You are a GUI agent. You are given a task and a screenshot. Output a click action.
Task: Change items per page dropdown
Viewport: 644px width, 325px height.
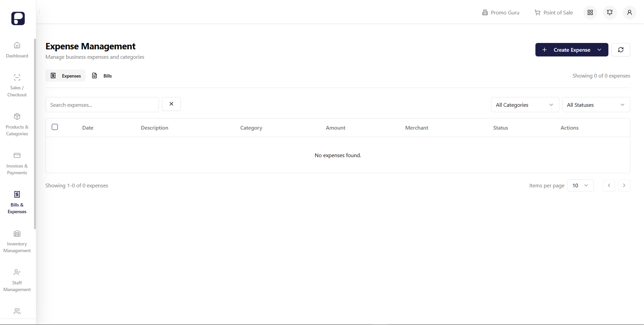click(x=580, y=185)
